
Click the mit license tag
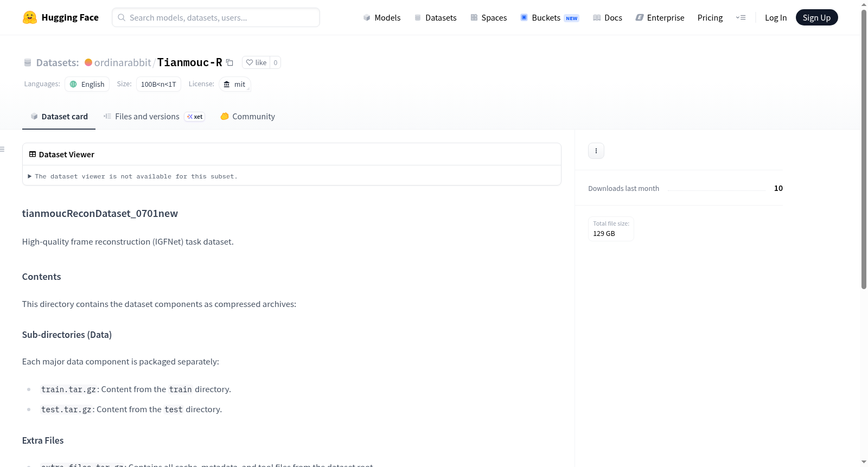(234, 84)
